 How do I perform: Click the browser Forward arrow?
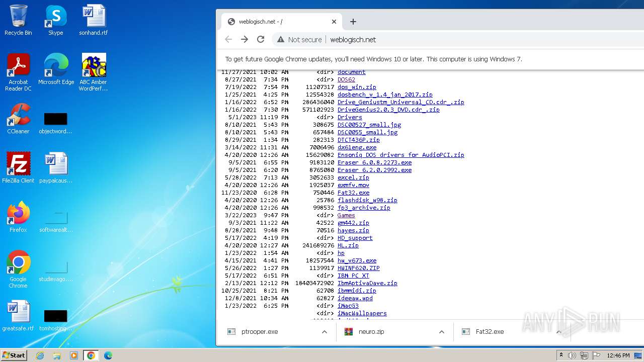pos(245,39)
